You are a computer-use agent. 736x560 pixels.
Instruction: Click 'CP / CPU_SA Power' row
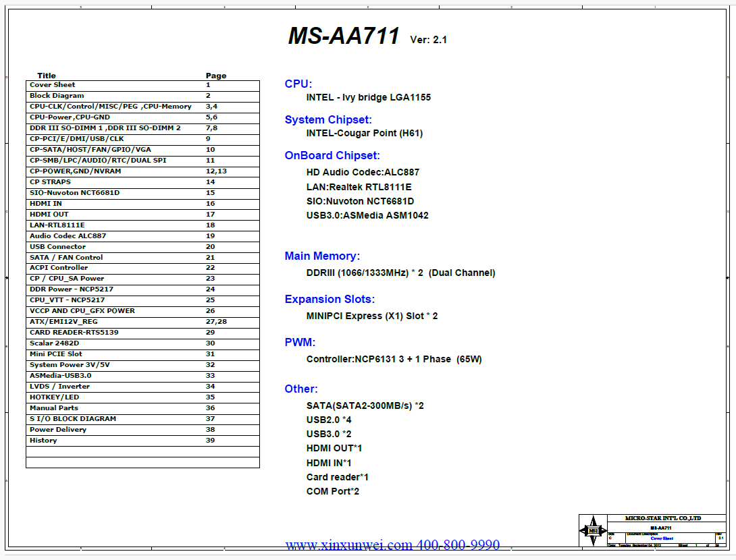tap(142, 279)
